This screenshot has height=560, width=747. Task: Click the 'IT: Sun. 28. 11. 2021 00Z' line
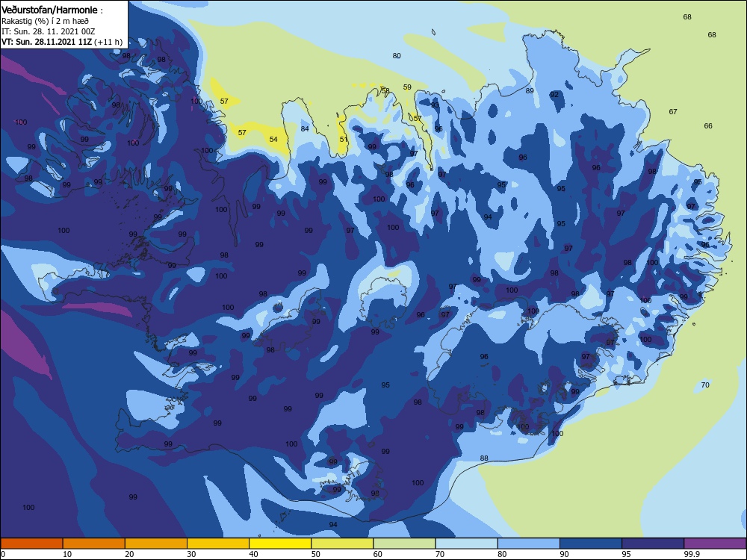(x=48, y=31)
